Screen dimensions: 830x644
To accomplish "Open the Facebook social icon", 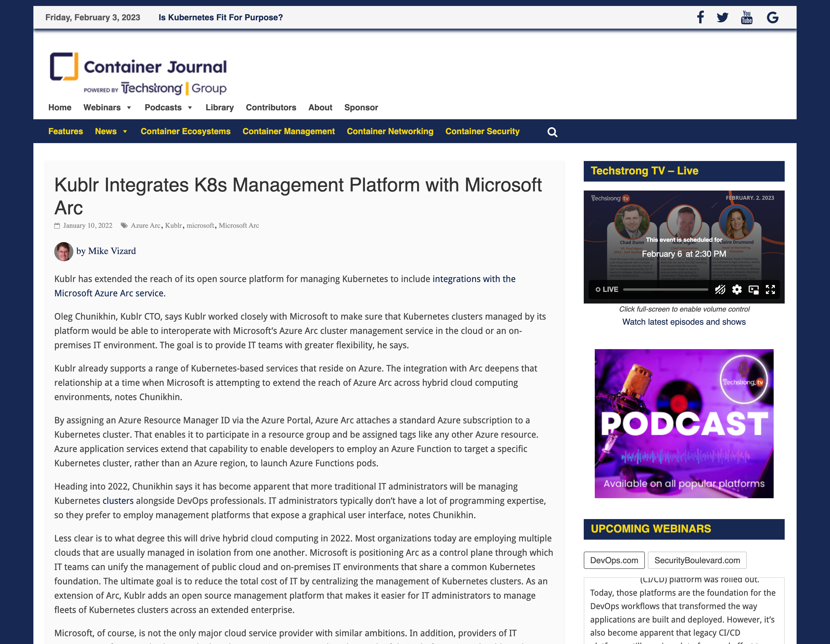I will click(x=700, y=18).
